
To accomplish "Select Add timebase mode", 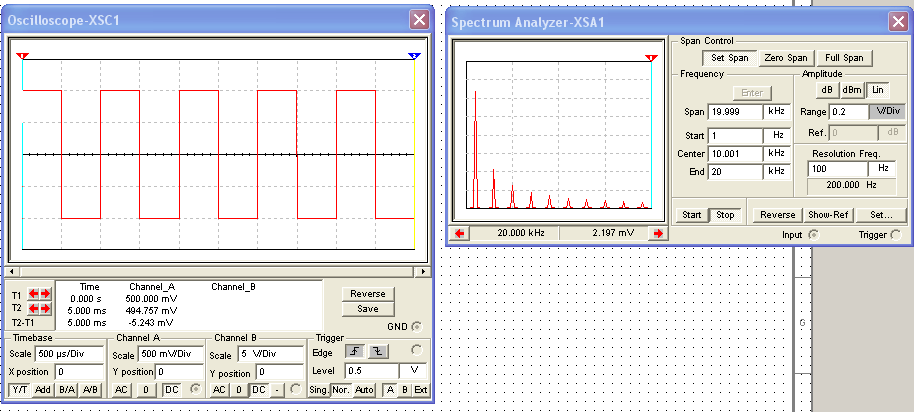I will (x=42, y=390).
